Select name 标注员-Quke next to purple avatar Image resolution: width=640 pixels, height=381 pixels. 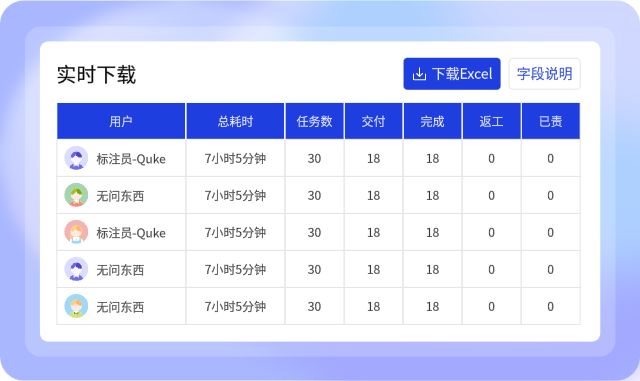tap(131, 159)
